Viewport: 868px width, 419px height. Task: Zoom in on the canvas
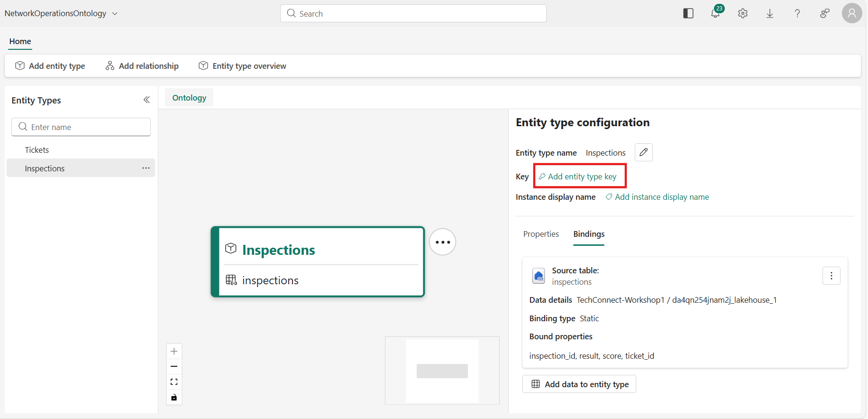click(174, 351)
